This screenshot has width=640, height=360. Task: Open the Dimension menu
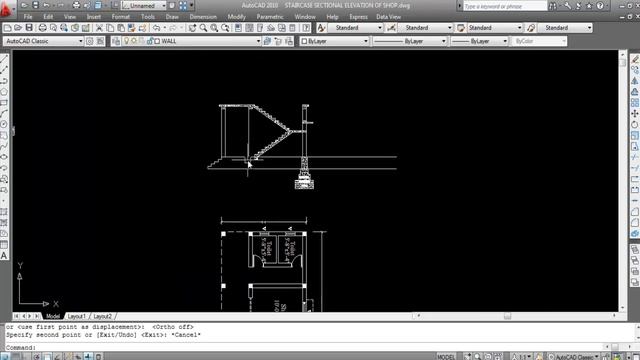(x=203, y=17)
